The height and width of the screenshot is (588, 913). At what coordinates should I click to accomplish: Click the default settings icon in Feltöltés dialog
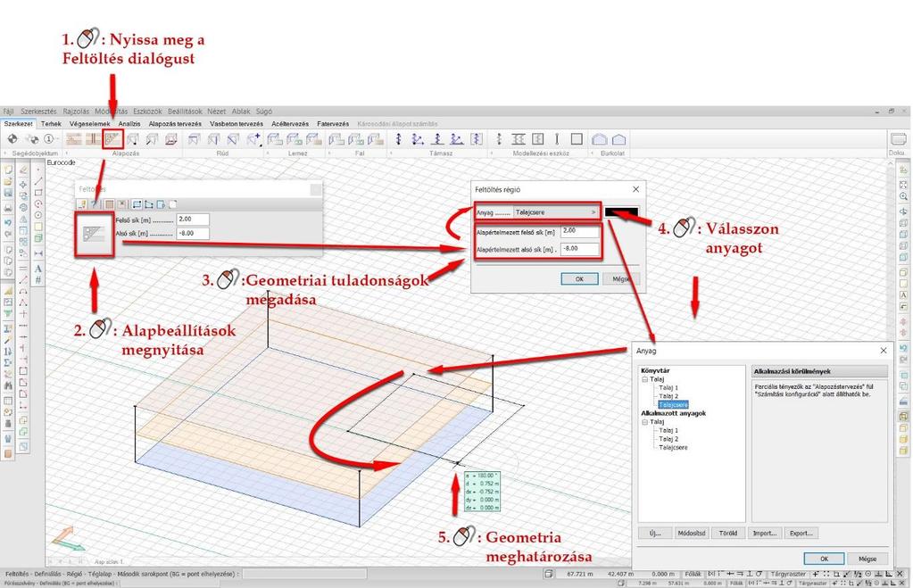pyautogui.click(x=94, y=234)
